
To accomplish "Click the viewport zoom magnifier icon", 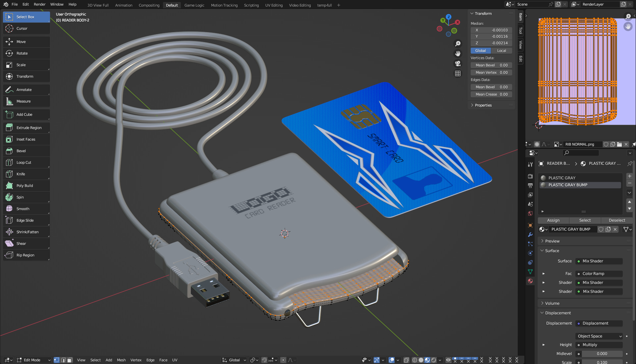I will (458, 44).
